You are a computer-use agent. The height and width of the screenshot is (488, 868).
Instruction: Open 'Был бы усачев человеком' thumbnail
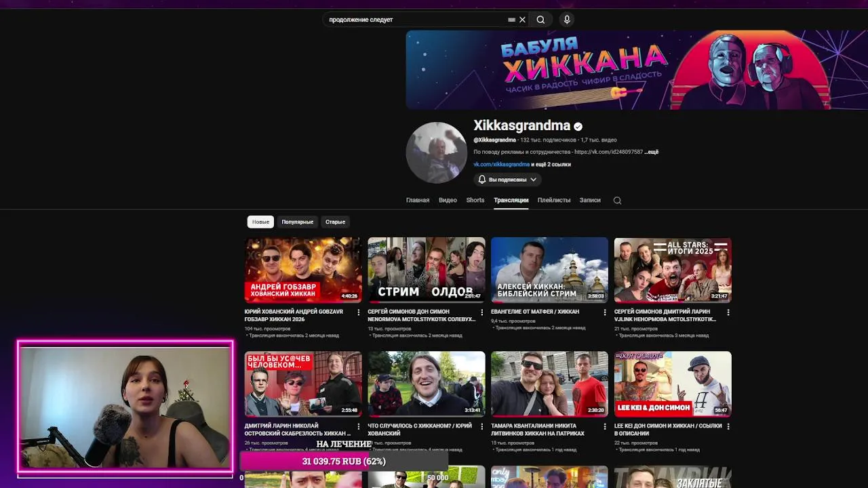tap(303, 384)
